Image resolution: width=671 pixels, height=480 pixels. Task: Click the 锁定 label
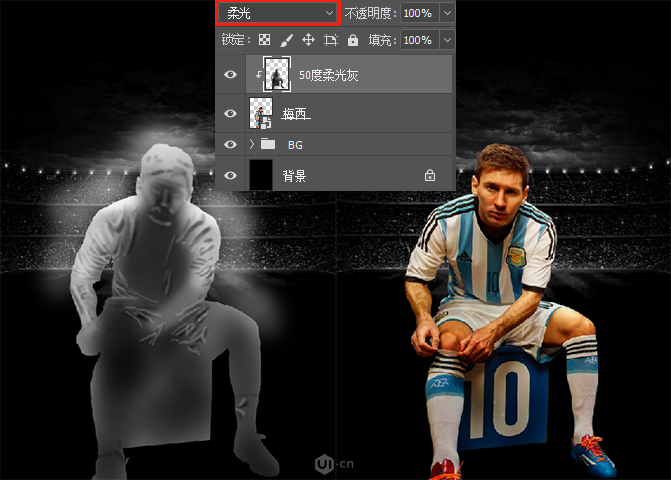(x=236, y=40)
